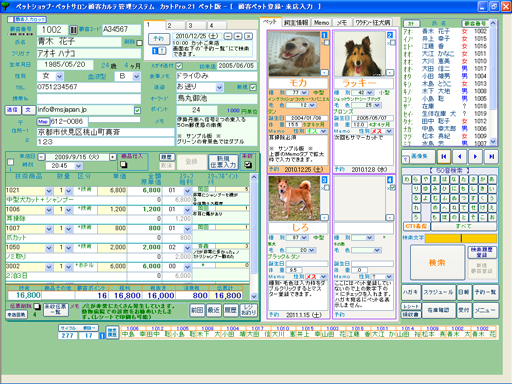The image size is (512, 384).
Task: Toggle the input lock checkbox at top left
Action: click(x=11, y=20)
